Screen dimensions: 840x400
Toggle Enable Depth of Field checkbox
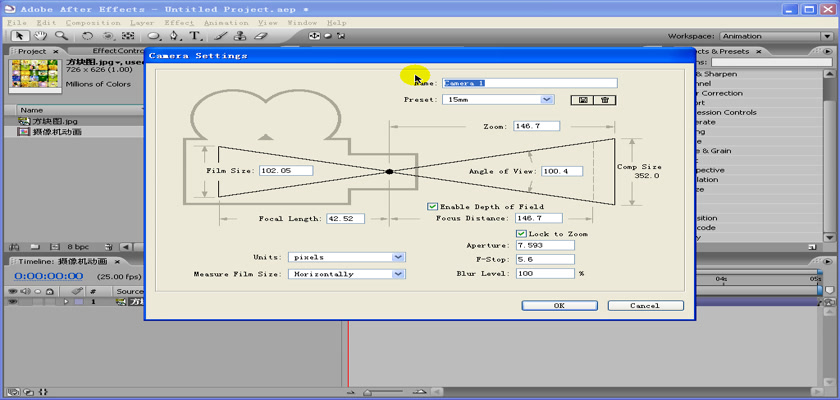pyautogui.click(x=432, y=207)
